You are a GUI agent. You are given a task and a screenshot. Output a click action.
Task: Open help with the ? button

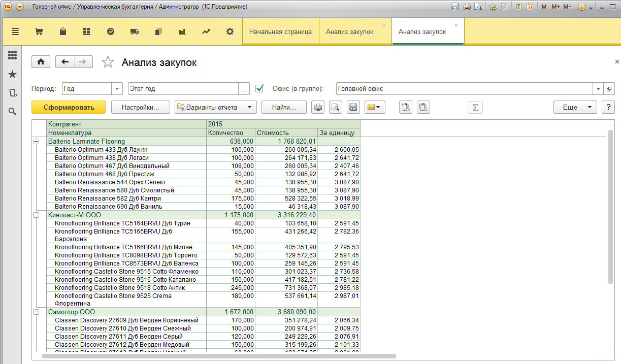click(x=608, y=107)
